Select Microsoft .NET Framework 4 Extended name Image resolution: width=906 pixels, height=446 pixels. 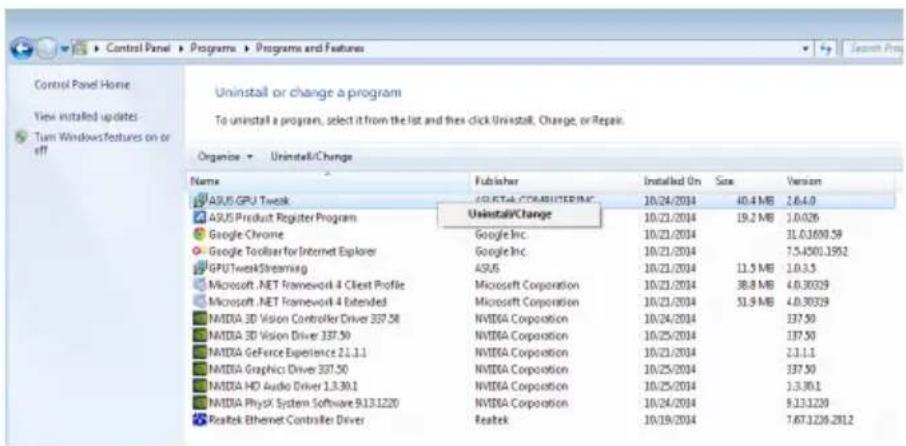(x=298, y=302)
